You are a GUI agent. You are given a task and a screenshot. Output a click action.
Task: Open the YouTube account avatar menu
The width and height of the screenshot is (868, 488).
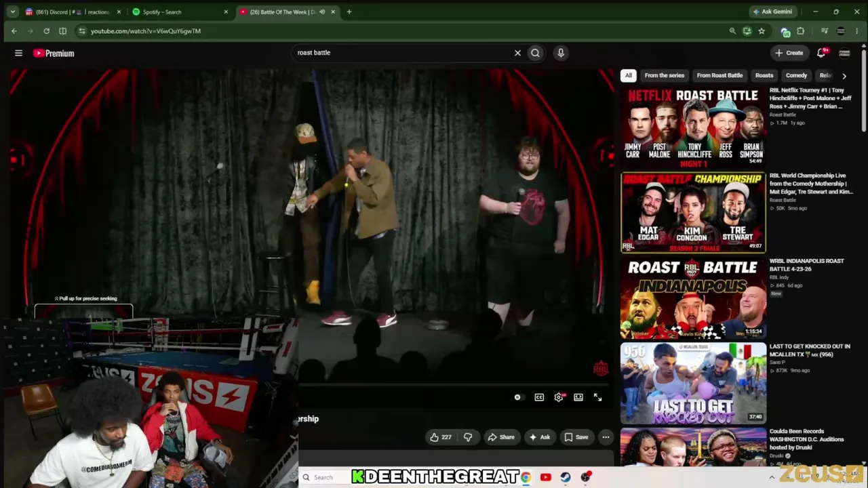tap(844, 53)
